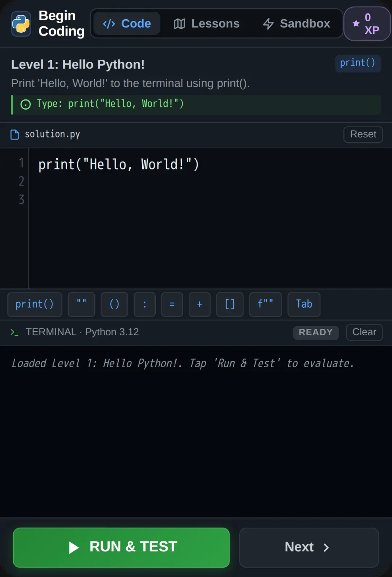This screenshot has height=577, width=392.
Task: Insert double quotes snippet
Action: pos(82,304)
